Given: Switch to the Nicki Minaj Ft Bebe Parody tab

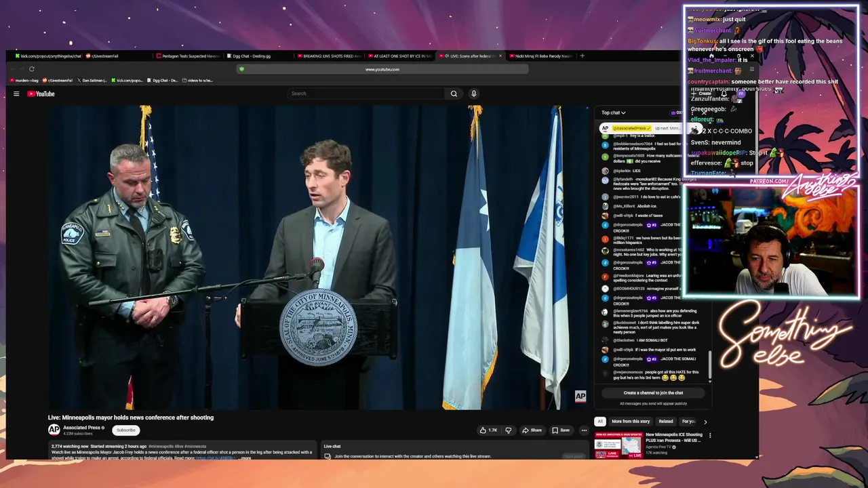Looking at the screenshot, I should (541, 56).
